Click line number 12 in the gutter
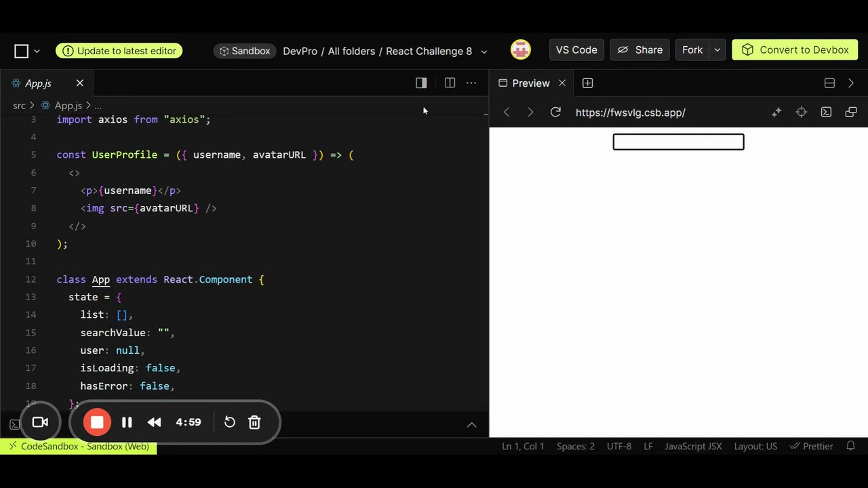 click(x=31, y=279)
